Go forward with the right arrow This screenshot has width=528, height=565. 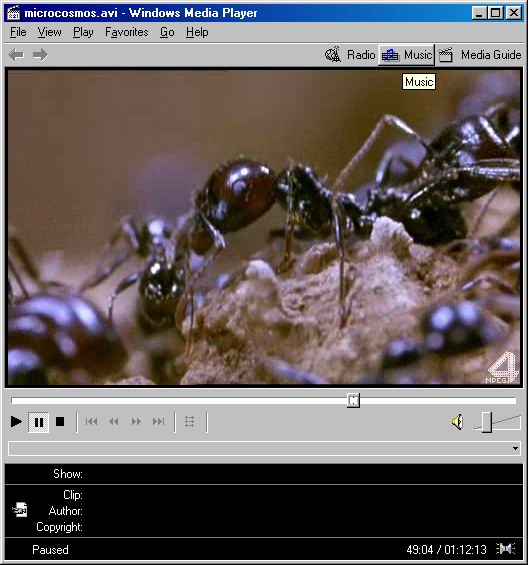40,55
